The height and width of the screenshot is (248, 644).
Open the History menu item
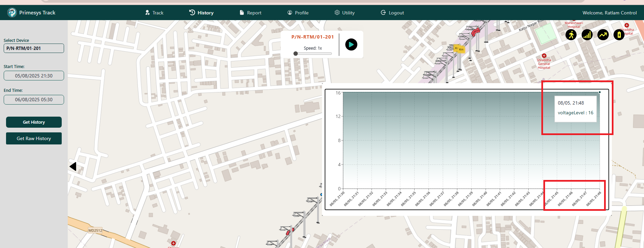pyautogui.click(x=201, y=13)
